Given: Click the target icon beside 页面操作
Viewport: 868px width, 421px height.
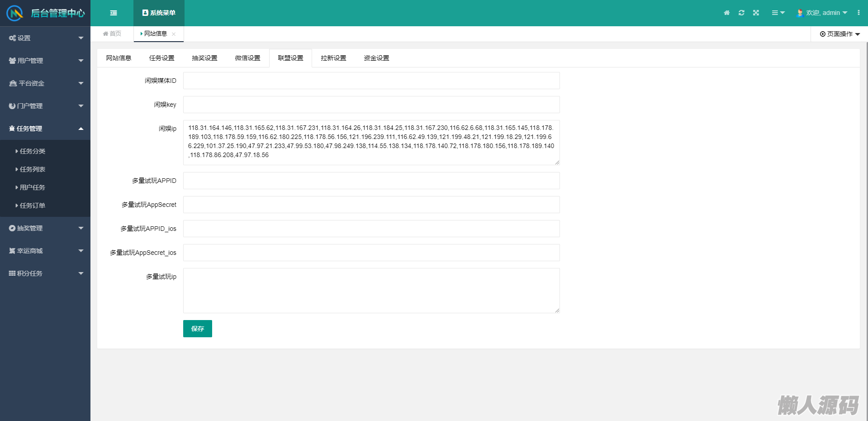Looking at the screenshot, I should pos(823,34).
